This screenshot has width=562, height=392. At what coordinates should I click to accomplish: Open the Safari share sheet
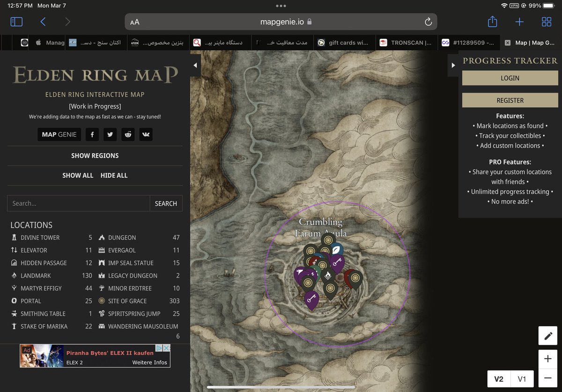point(492,22)
